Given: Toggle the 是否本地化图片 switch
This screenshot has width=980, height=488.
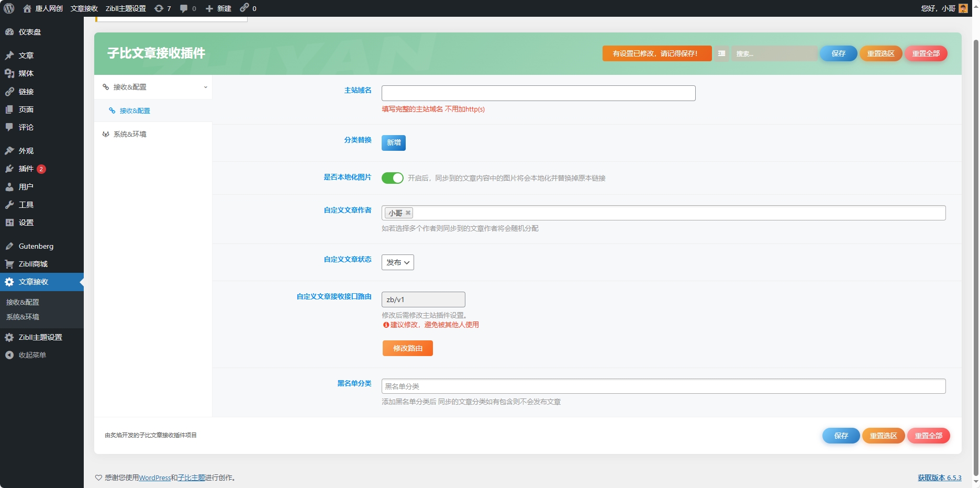Looking at the screenshot, I should [392, 178].
